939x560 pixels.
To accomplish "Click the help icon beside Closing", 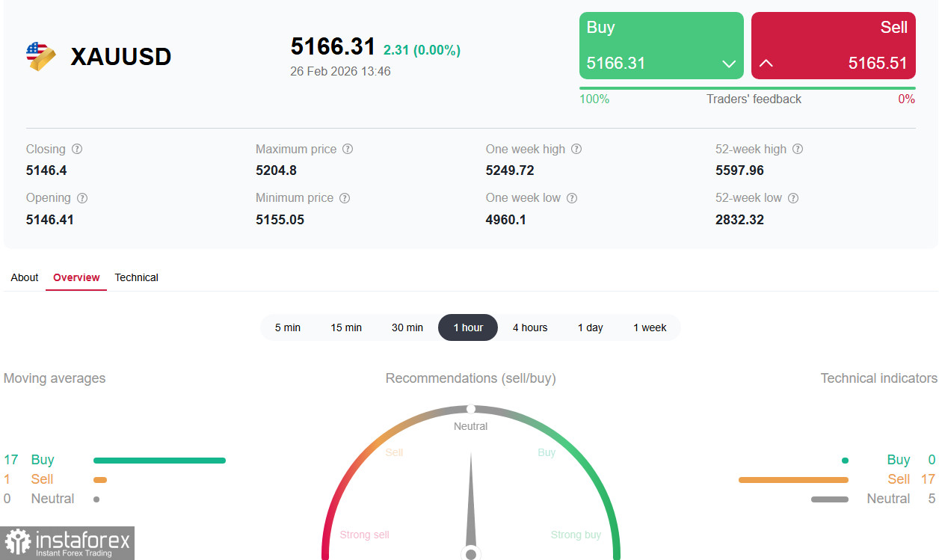I will (77, 149).
